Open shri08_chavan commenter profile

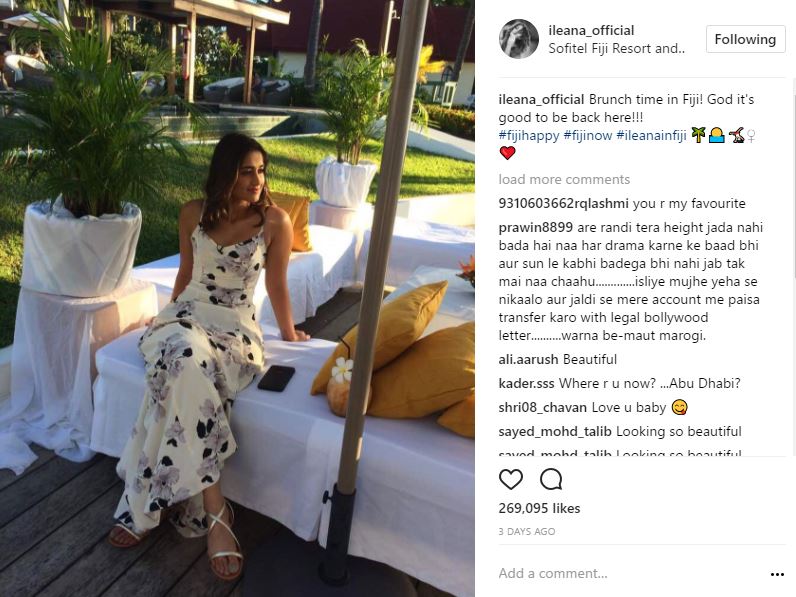click(542, 408)
